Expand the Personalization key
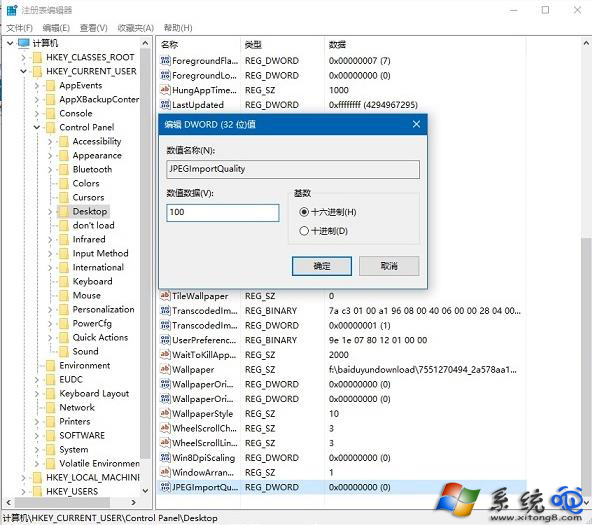The height and width of the screenshot is (525, 592). pyautogui.click(x=50, y=309)
